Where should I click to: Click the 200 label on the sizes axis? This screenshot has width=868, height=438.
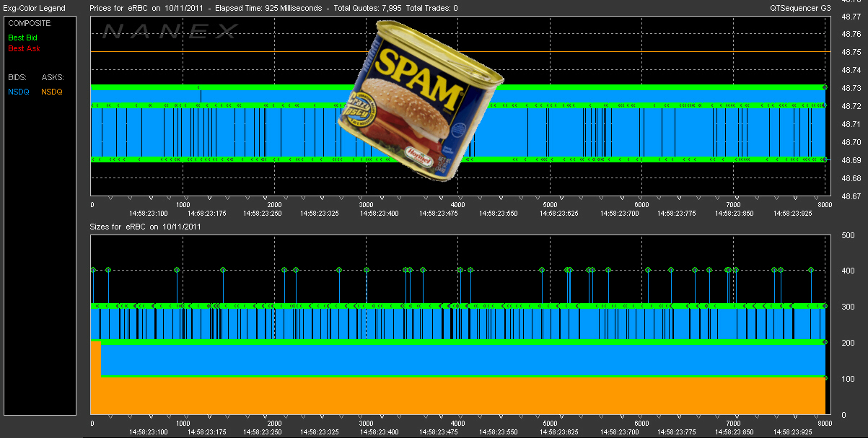point(848,343)
